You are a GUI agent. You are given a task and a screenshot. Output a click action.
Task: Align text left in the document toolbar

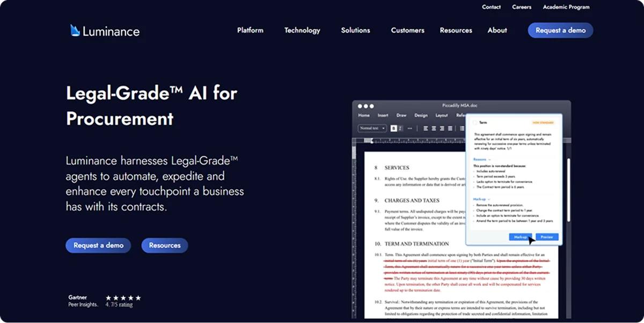coord(425,128)
